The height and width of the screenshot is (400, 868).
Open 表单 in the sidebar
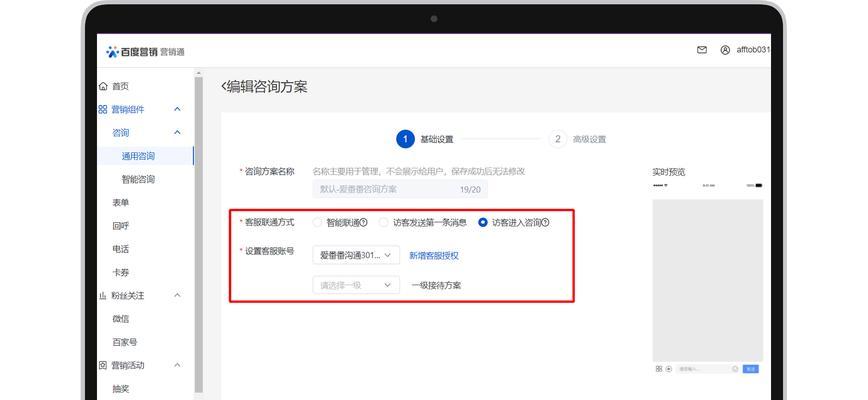[x=121, y=202]
